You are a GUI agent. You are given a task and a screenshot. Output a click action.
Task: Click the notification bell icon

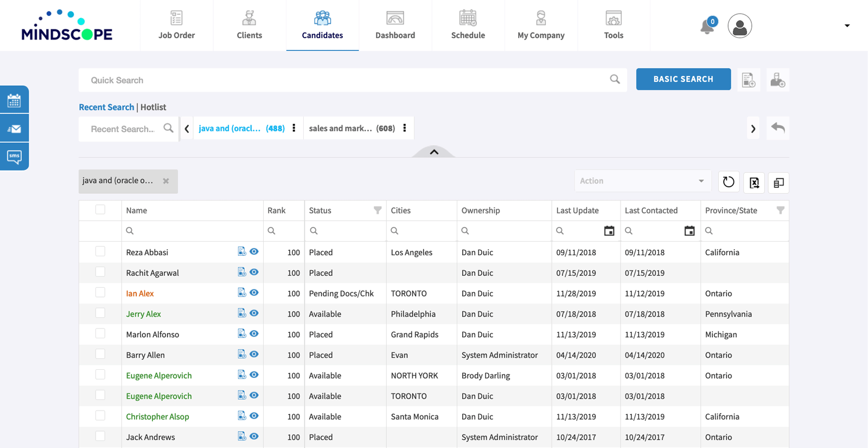pyautogui.click(x=707, y=26)
